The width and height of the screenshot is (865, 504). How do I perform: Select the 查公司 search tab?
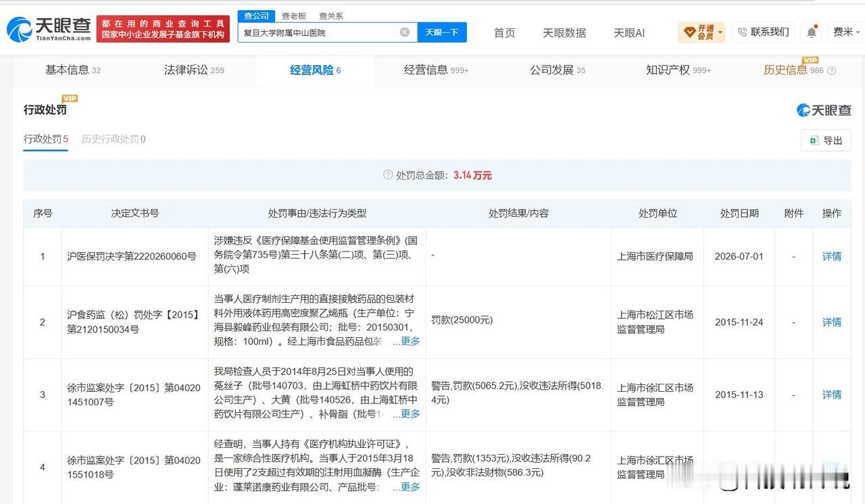(256, 16)
